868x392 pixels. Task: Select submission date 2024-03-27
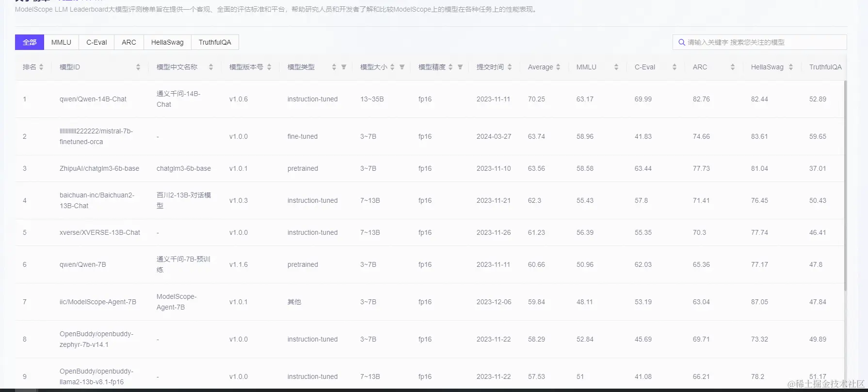(494, 136)
